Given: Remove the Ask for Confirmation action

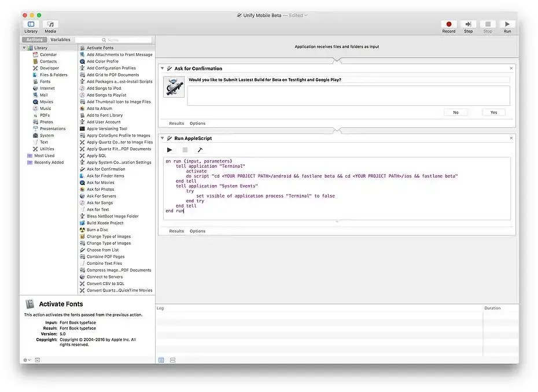Looking at the screenshot, I should point(511,68).
